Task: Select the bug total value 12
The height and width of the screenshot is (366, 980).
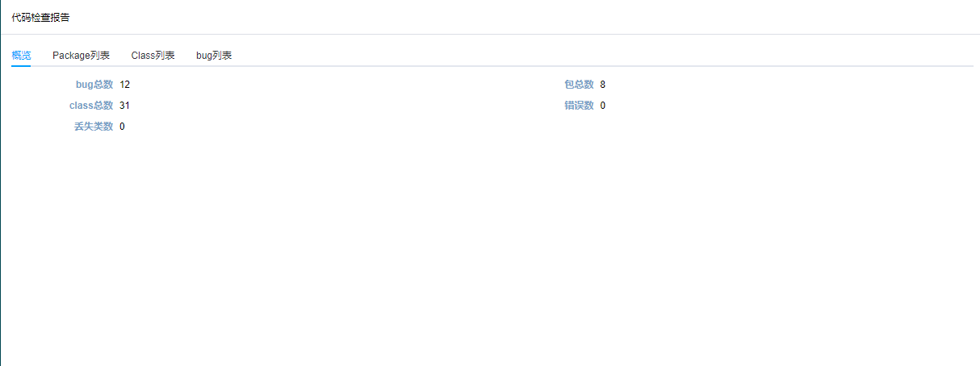Action: (x=124, y=85)
